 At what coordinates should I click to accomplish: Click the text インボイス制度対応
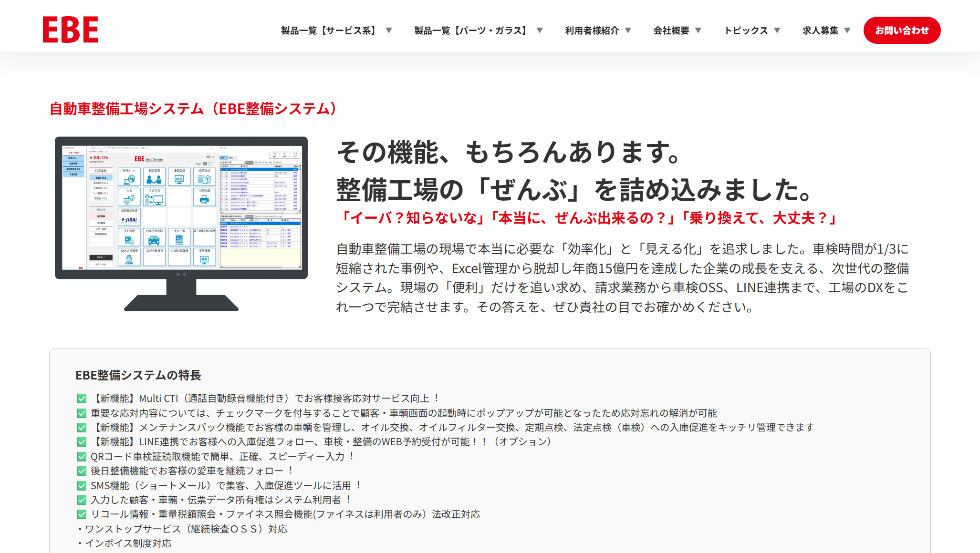(x=128, y=543)
